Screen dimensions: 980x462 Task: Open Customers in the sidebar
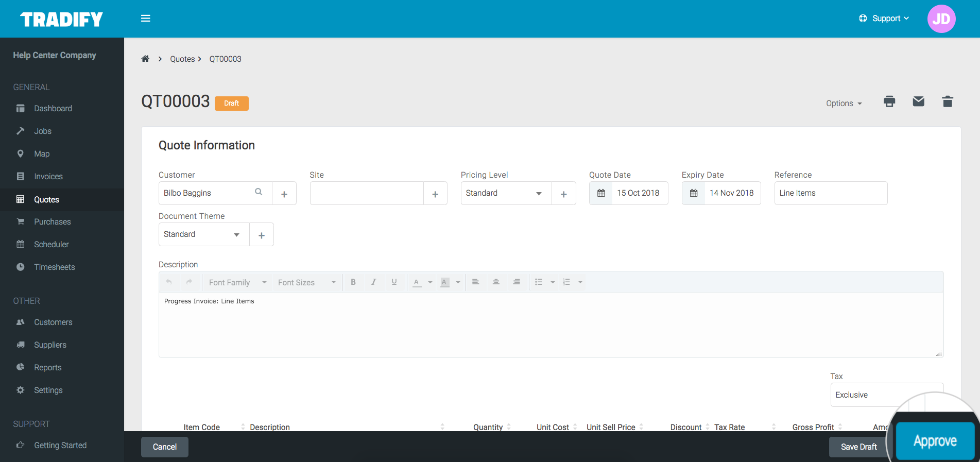pyautogui.click(x=53, y=322)
